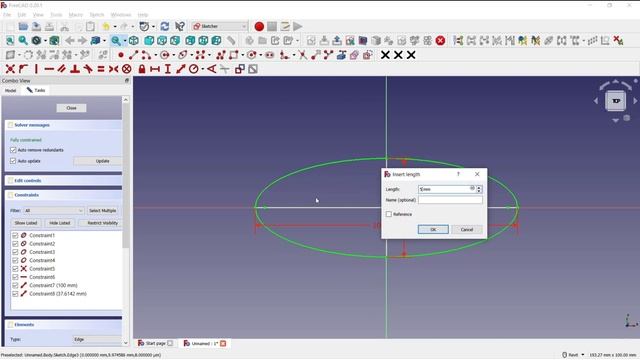Click the Front view cube icon
The image size is (640, 360).
click(149, 40)
